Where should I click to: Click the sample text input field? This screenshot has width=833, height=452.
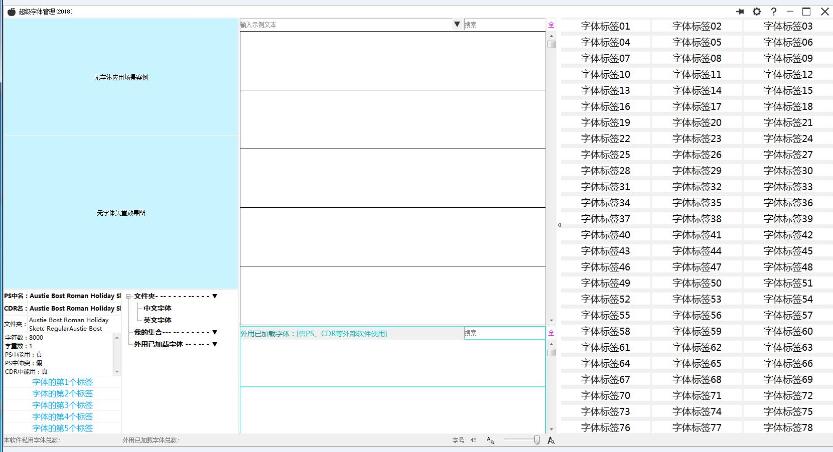point(346,24)
